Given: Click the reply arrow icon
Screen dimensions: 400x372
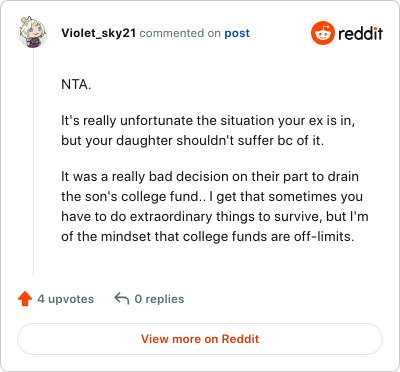Looking at the screenshot, I should click(x=122, y=299).
